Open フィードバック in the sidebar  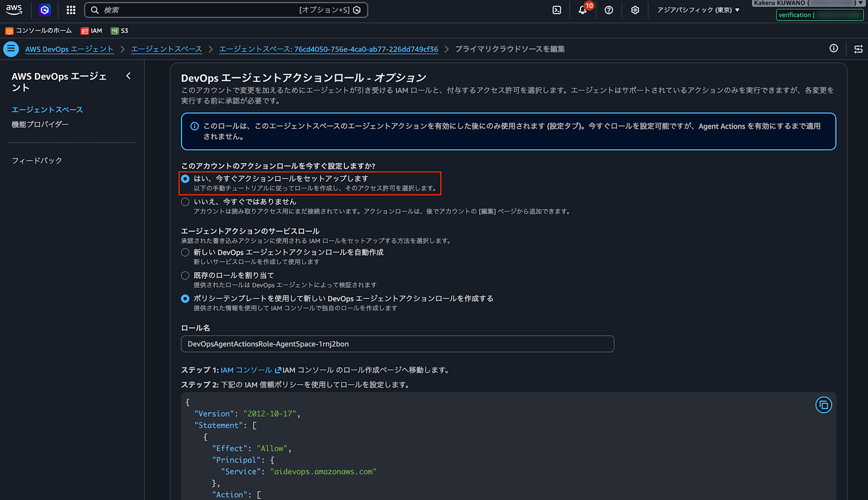click(37, 160)
